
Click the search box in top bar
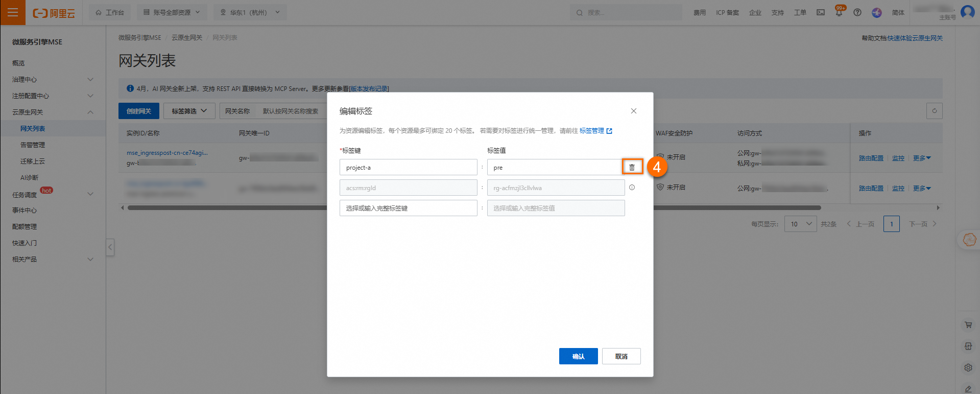click(x=626, y=12)
